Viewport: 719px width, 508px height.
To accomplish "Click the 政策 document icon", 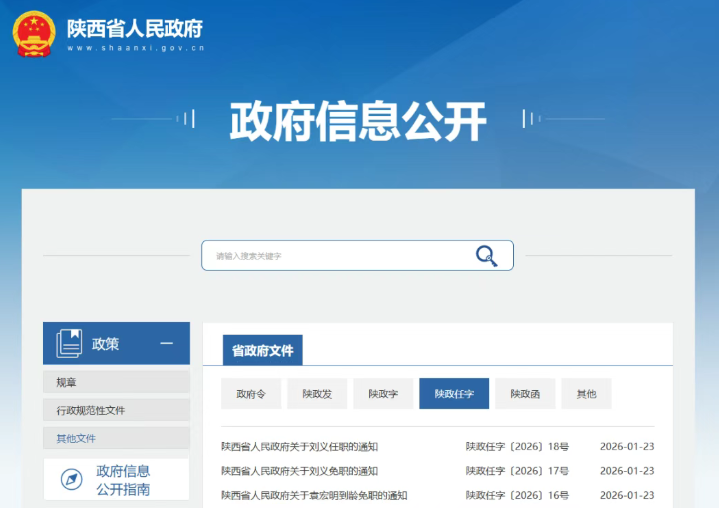I will coord(69,343).
